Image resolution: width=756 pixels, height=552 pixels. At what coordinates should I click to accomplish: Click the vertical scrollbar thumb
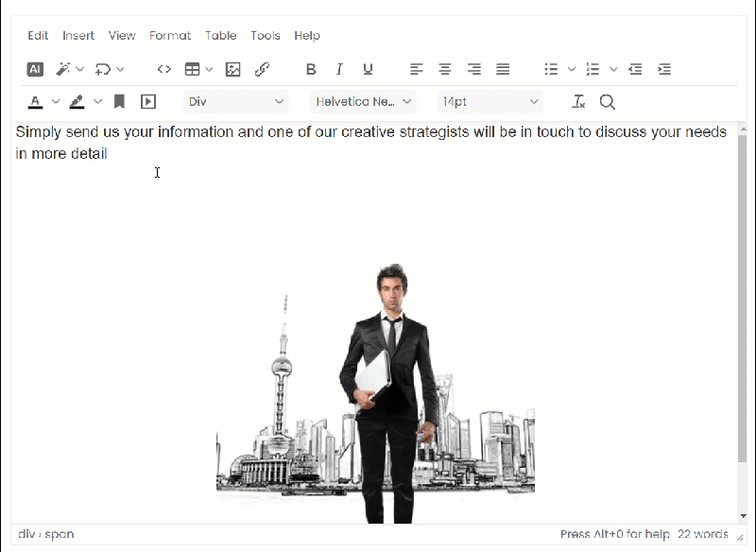click(x=743, y=299)
